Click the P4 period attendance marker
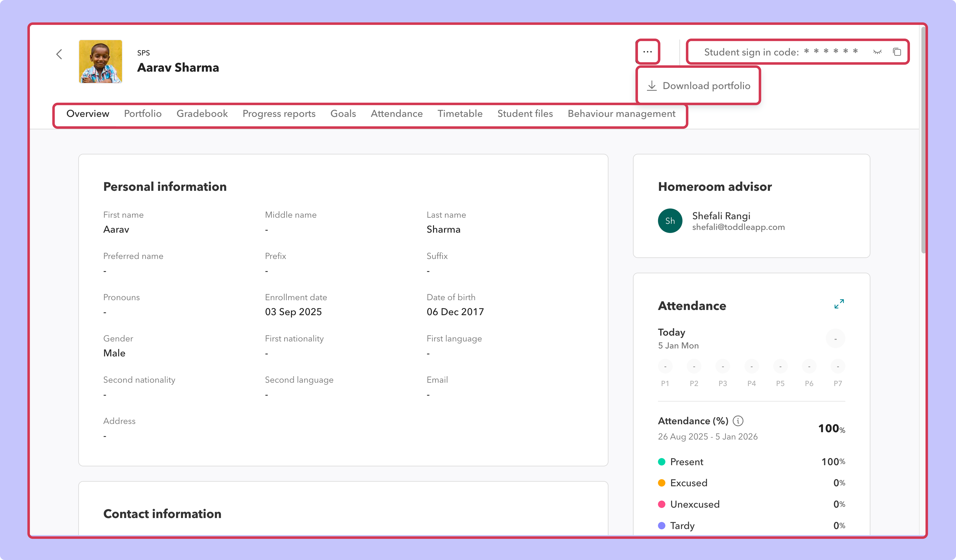This screenshot has height=560, width=956. [x=752, y=366]
